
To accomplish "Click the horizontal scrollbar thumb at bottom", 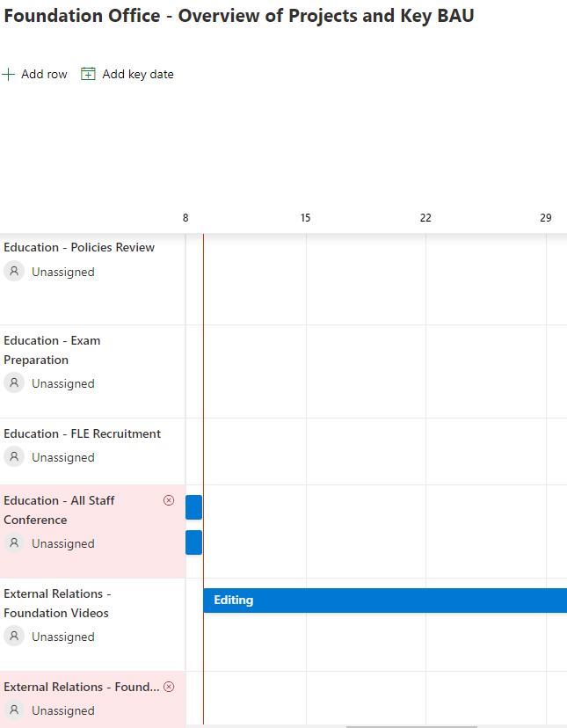I will [411, 726].
